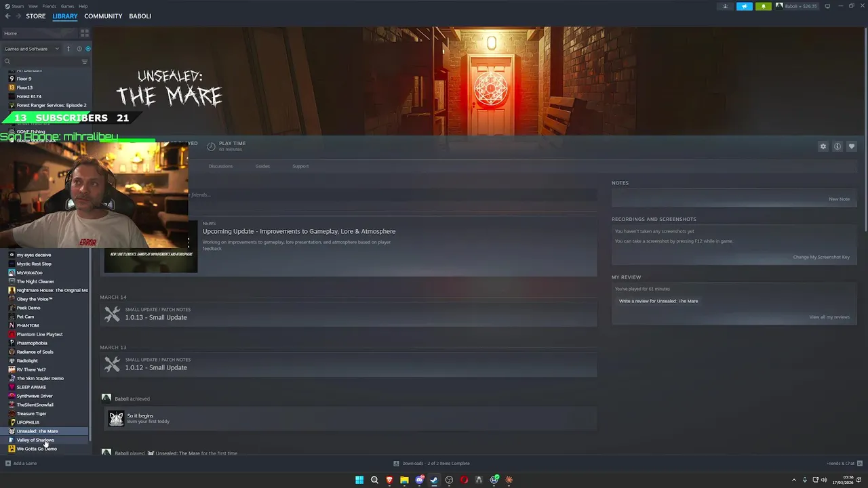Open Friends & Chat
Image resolution: width=868 pixels, height=488 pixels.
click(843, 464)
